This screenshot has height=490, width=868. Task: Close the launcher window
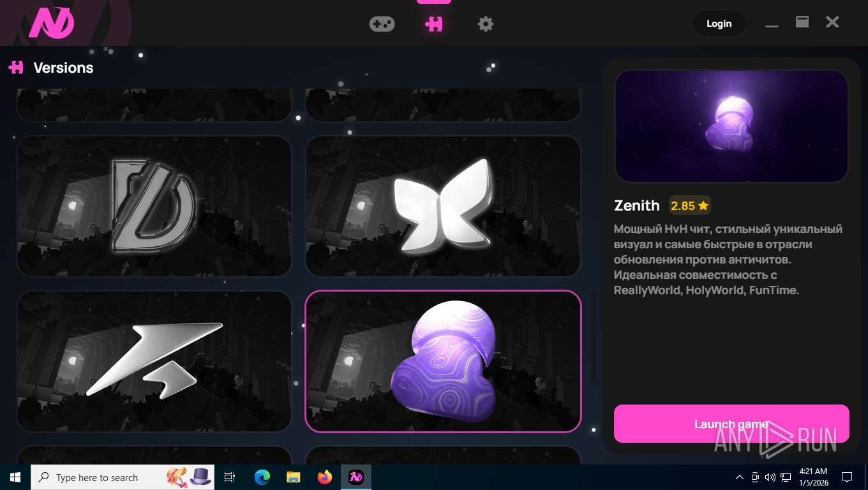[832, 22]
